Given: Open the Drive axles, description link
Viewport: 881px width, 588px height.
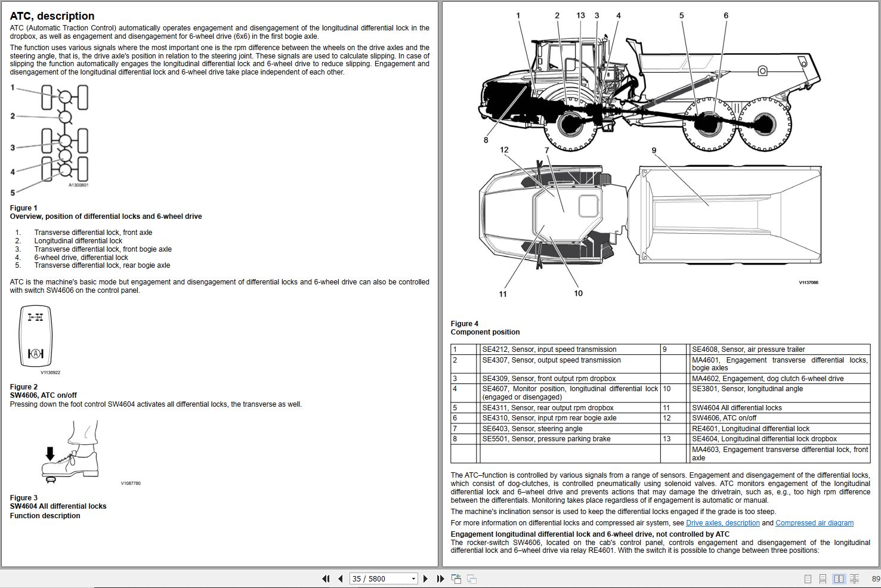Looking at the screenshot, I should tap(722, 523).
